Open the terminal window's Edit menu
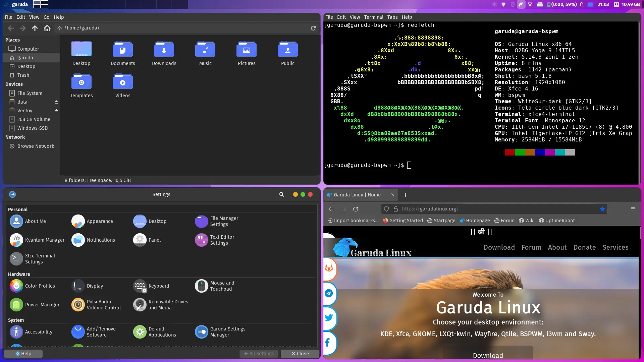This screenshot has width=644, height=362. [341, 17]
